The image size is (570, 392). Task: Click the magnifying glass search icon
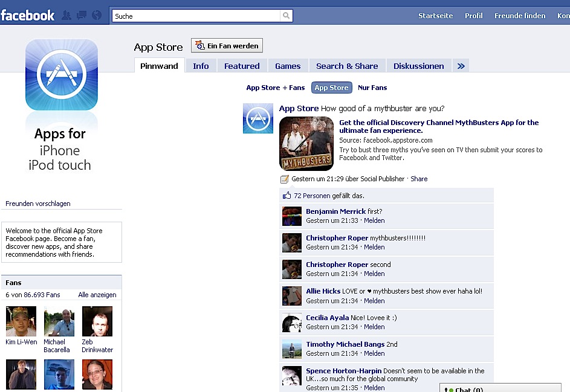click(x=287, y=14)
